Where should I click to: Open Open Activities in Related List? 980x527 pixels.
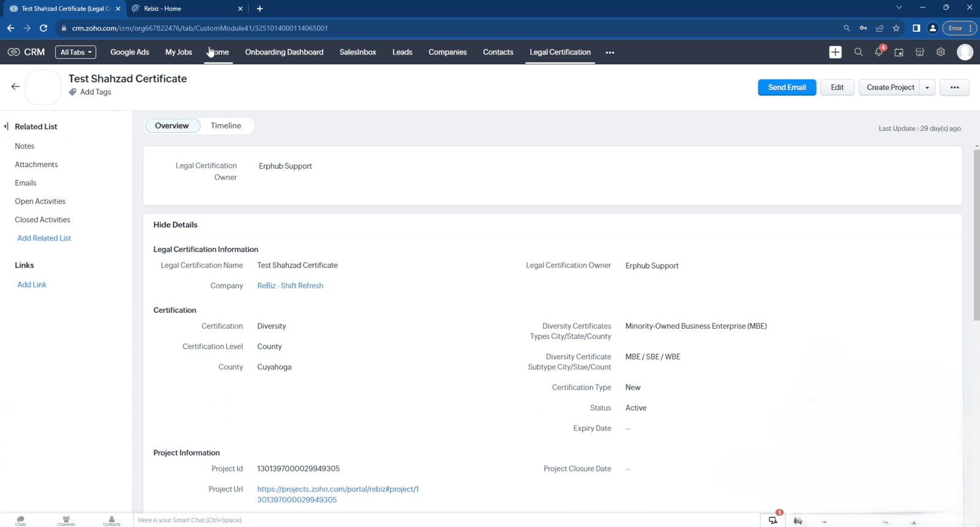(40, 201)
